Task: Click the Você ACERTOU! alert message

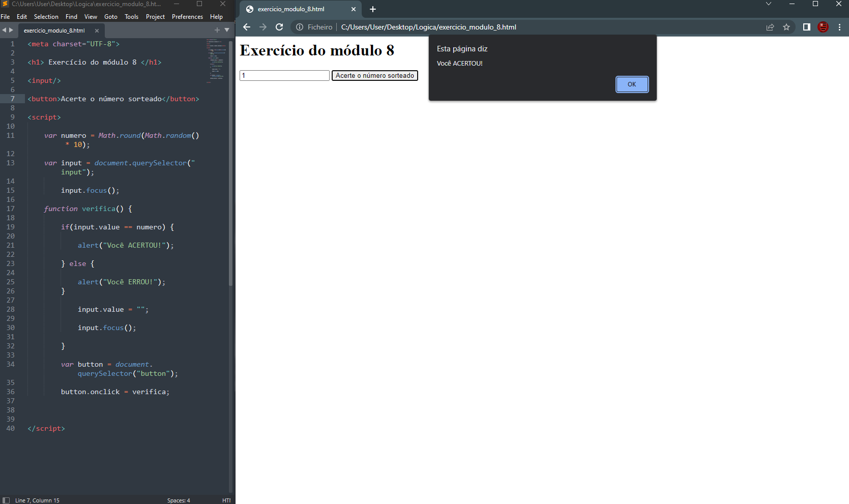Action: click(460, 64)
